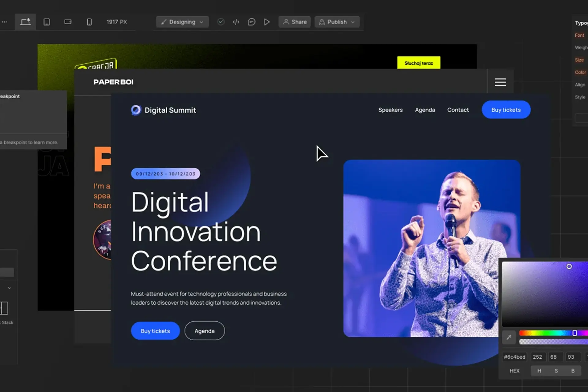Open the comments icon

click(251, 22)
